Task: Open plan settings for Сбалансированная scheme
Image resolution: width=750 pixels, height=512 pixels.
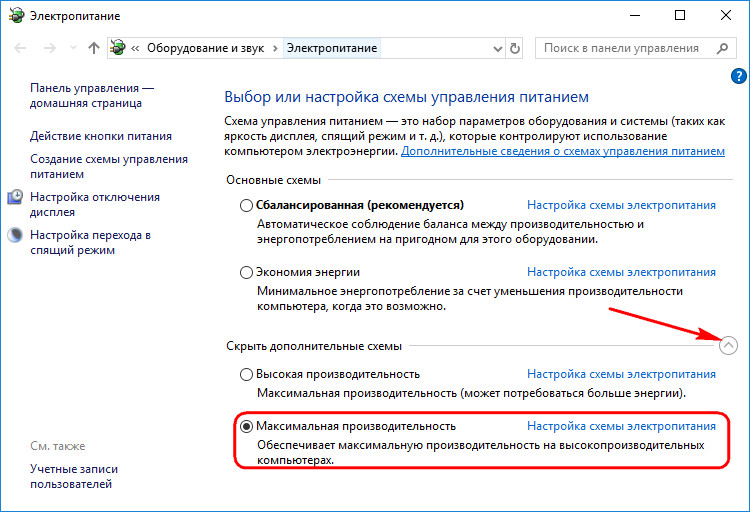Action: tap(621, 205)
